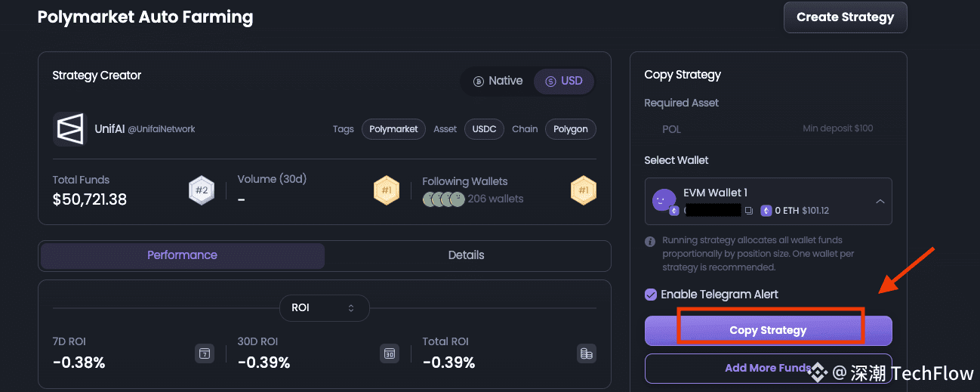Click the info icon beside running strategy note
Screen dimensions: 980x392
click(649, 242)
